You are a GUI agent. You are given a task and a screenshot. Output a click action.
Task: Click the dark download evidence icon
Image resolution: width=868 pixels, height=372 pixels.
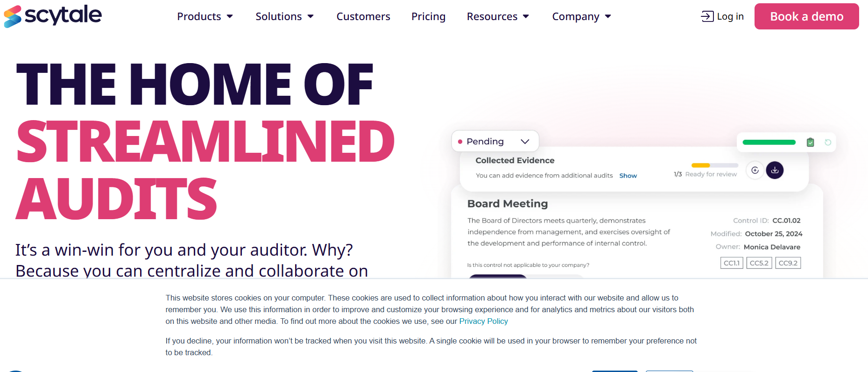(775, 170)
